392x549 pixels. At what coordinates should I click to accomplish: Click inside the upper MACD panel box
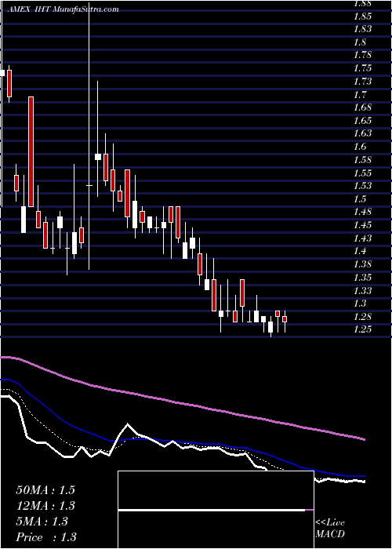coord(216,490)
